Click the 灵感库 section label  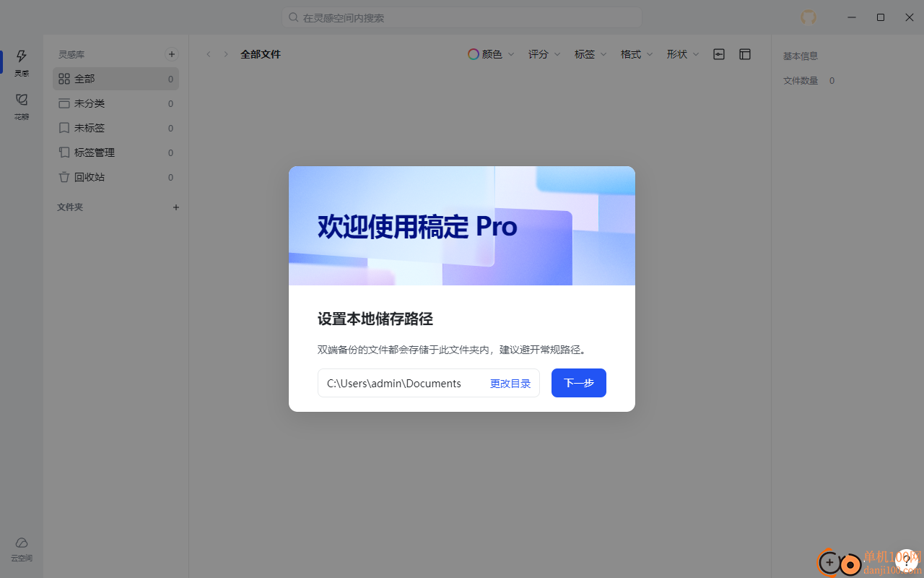tap(71, 54)
